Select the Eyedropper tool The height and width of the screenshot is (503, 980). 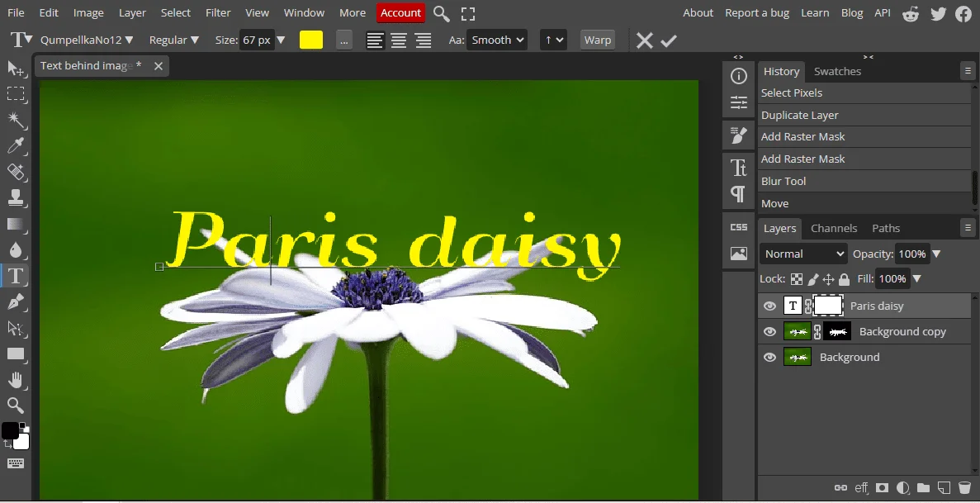click(16, 147)
